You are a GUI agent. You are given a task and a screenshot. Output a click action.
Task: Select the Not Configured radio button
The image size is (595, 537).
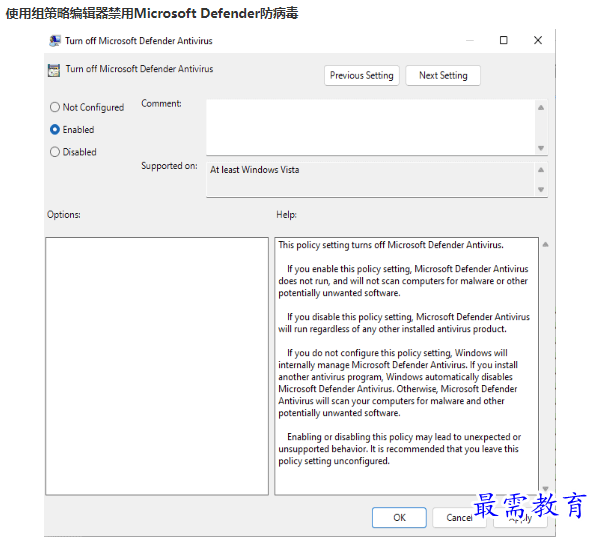point(55,107)
